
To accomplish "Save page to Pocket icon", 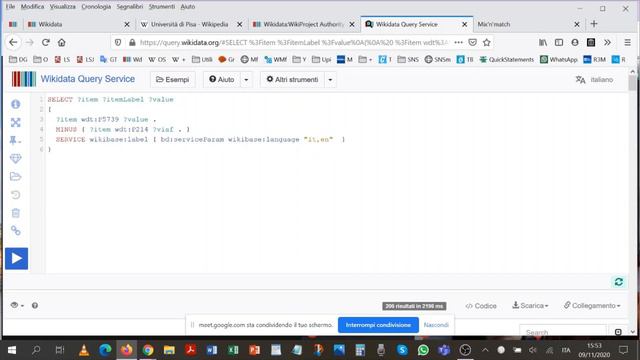I will [x=473, y=42].
